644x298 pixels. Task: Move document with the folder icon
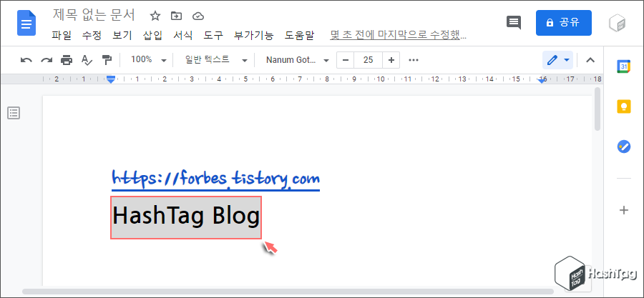[x=176, y=16]
